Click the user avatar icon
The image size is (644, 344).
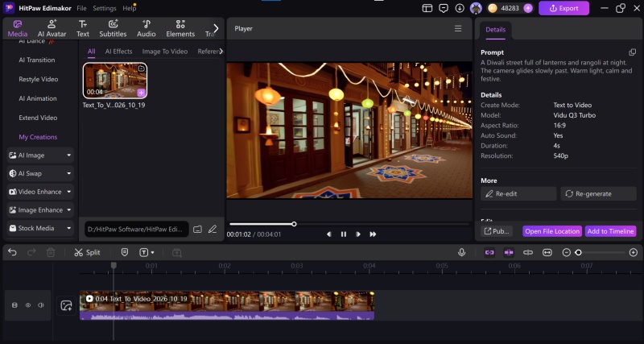(x=476, y=8)
